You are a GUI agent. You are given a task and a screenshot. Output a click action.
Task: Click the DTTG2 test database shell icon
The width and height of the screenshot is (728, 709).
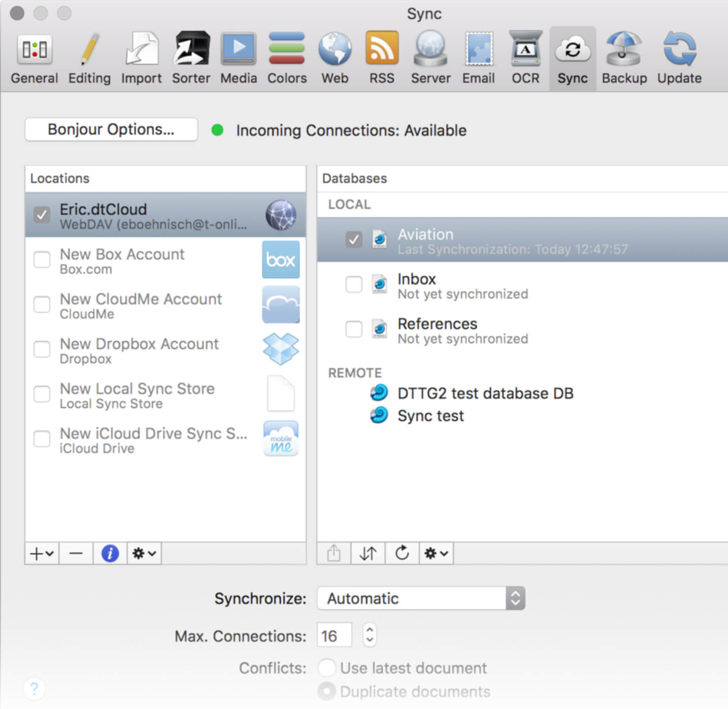tap(379, 393)
